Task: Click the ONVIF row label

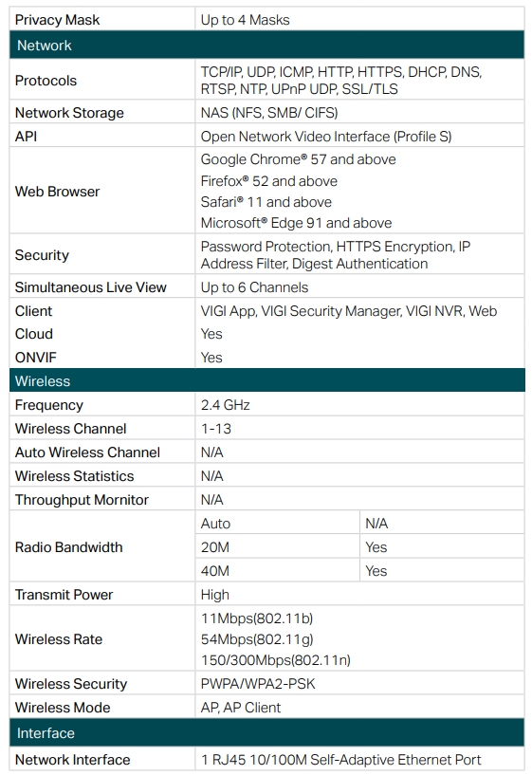Action: click(36, 358)
